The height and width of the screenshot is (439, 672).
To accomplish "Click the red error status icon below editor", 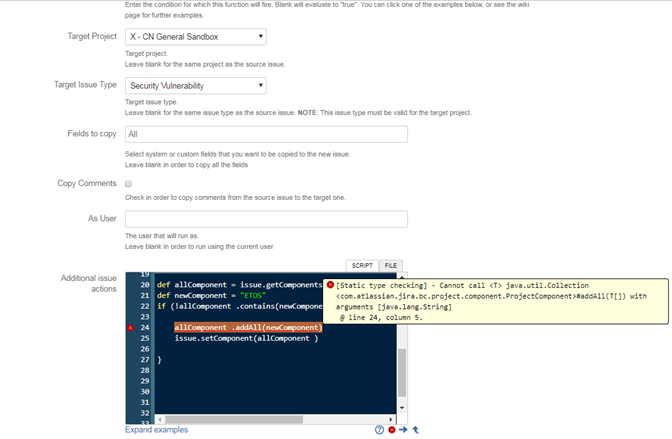I will (392, 430).
